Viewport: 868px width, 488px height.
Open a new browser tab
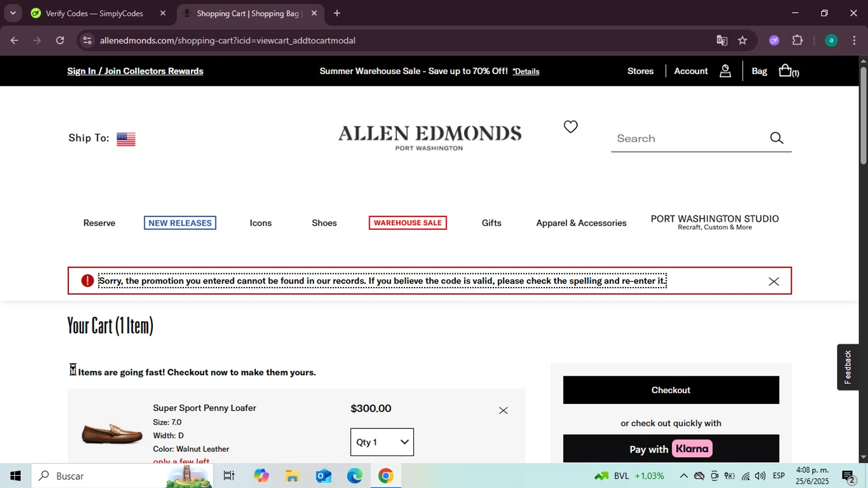(x=337, y=13)
